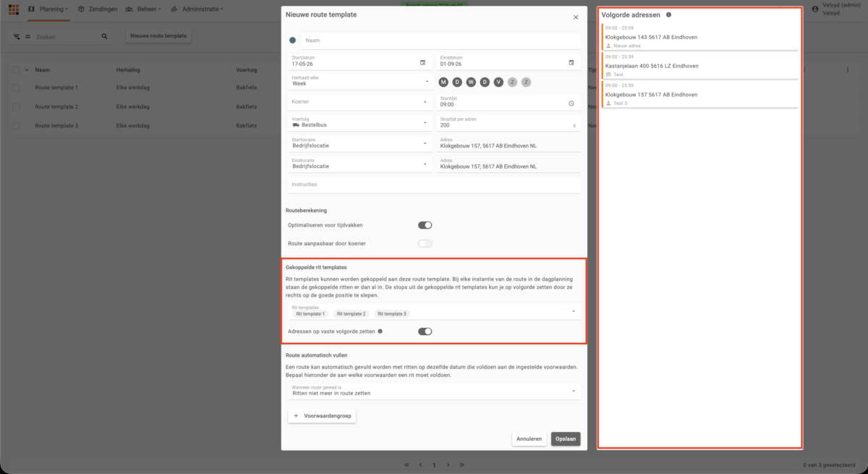Click the add-filter icon beside the search box
Viewport: 868px width, 474px height.
tap(16, 36)
